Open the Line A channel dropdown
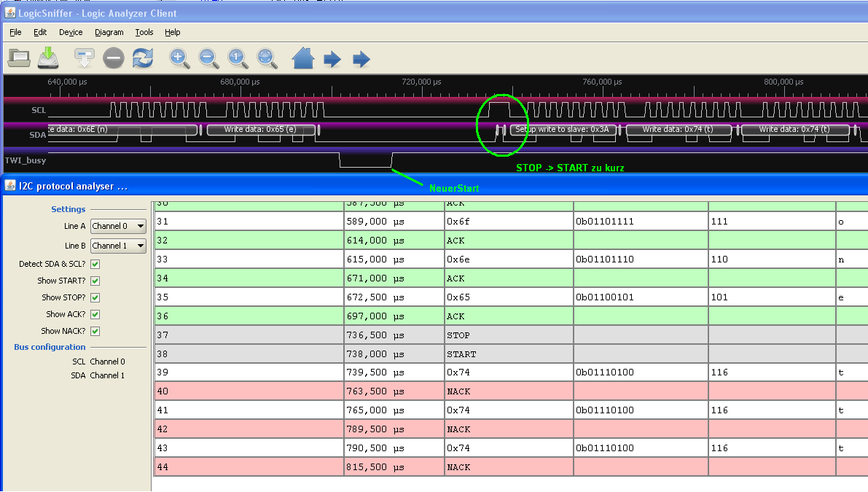This screenshot has width=868, height=492. click(x=118, y=226)
